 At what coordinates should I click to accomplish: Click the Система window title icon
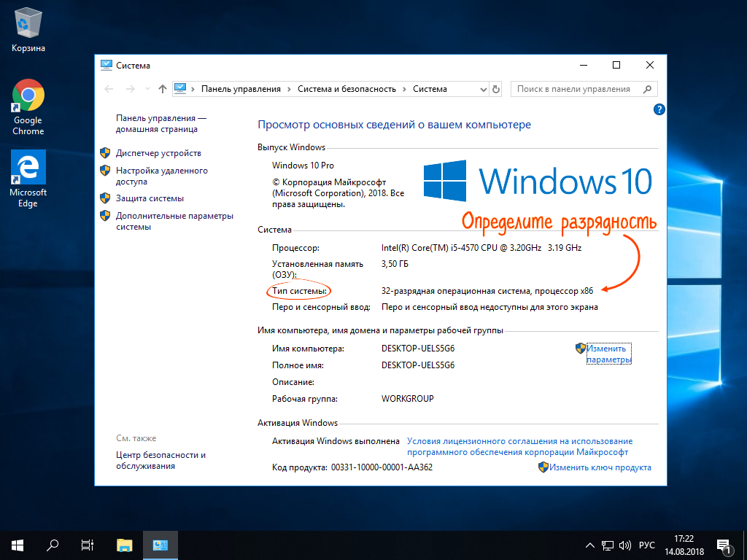(x=107, y=65)
